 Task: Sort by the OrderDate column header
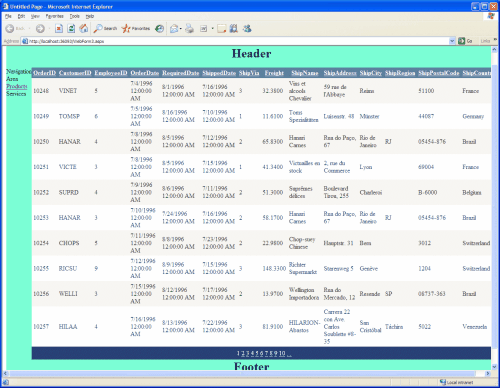[145, 73]
